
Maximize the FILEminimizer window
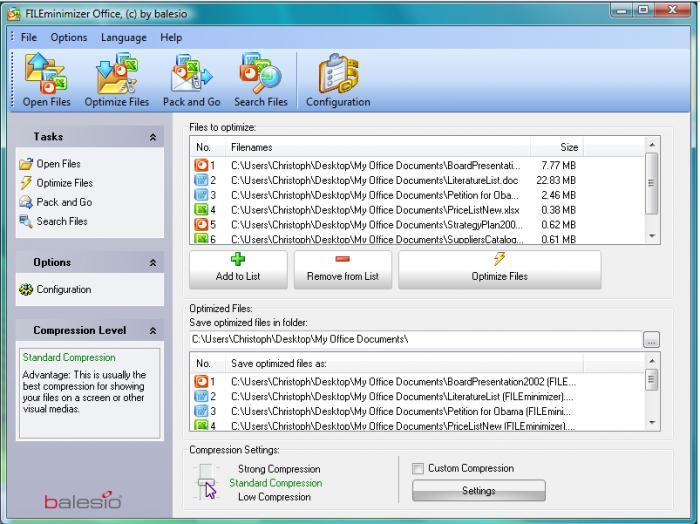click(x=643, y=10)
